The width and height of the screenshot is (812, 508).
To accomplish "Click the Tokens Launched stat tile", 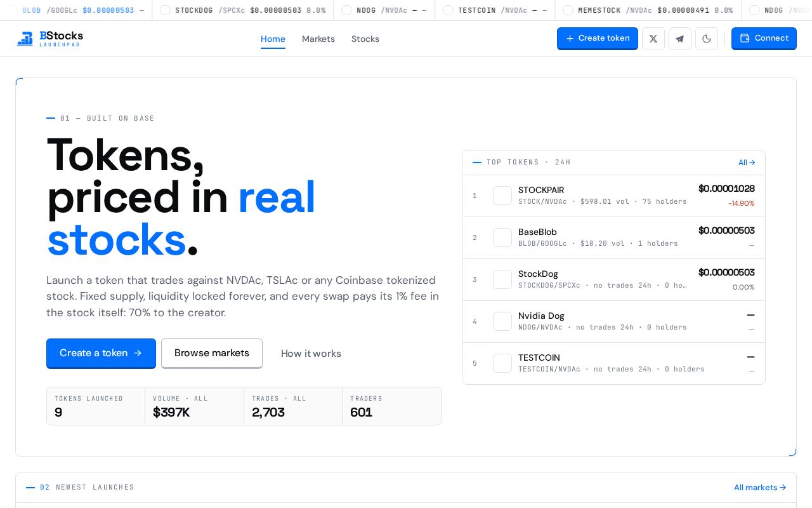I will (96, 406).
